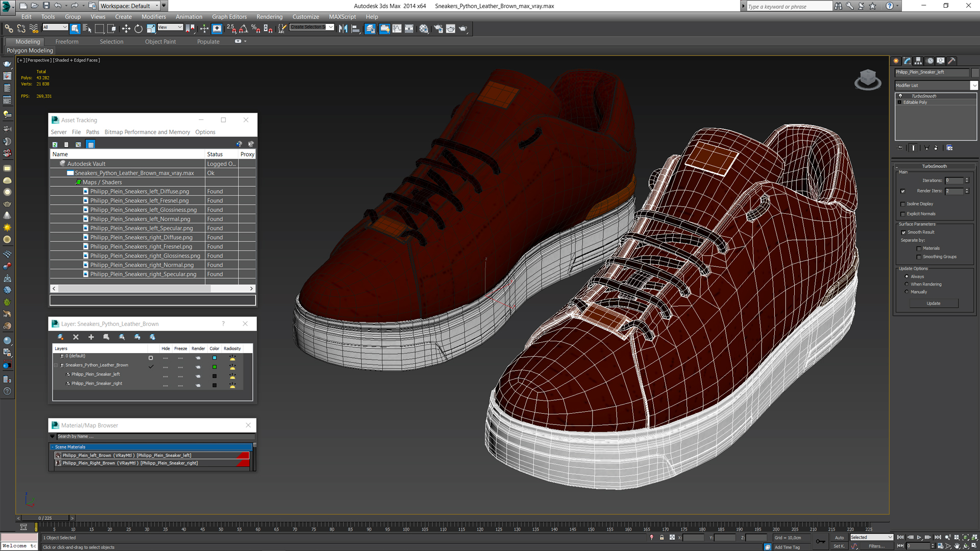This screenshot has width=980, height=551.
Task: Select the Manually update option
Action: (907, 292)
